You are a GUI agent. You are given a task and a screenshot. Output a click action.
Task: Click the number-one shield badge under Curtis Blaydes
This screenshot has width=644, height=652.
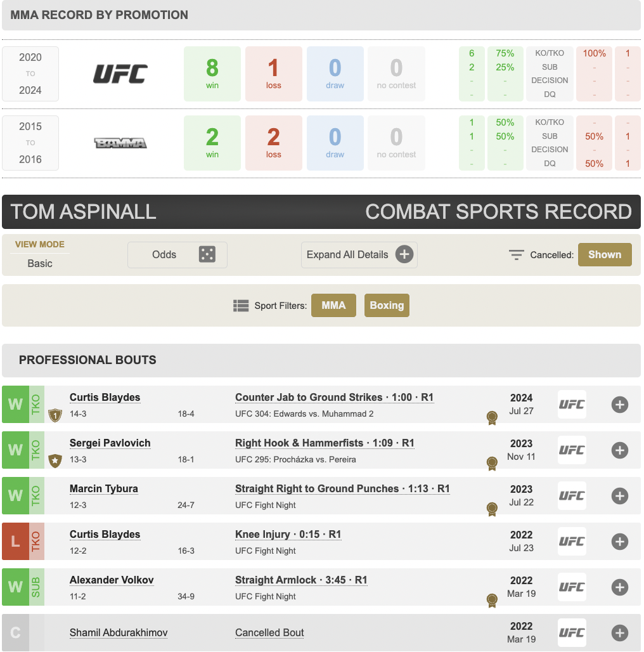click(x=55, y=415)
